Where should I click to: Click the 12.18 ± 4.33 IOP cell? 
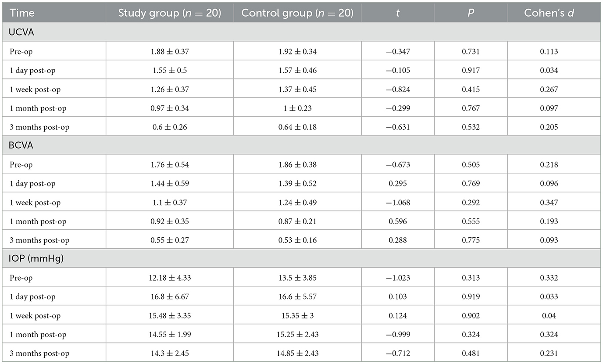(x=169, y=278)
